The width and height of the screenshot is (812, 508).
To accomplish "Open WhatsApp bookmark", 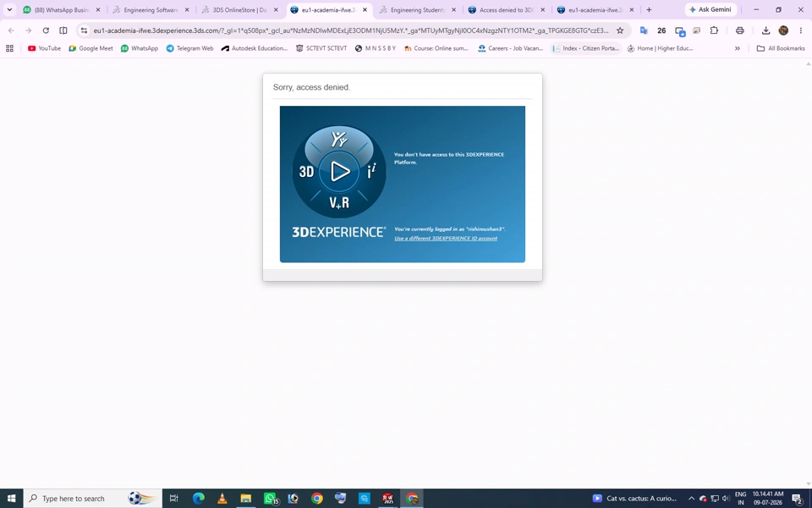I will (140, 48).
